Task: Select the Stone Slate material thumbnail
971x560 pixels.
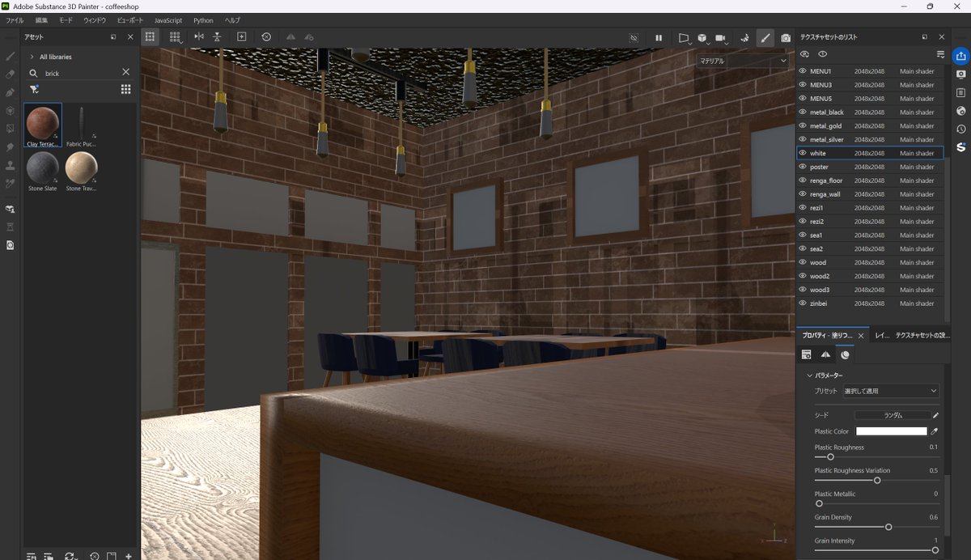Action: [43, 171]
